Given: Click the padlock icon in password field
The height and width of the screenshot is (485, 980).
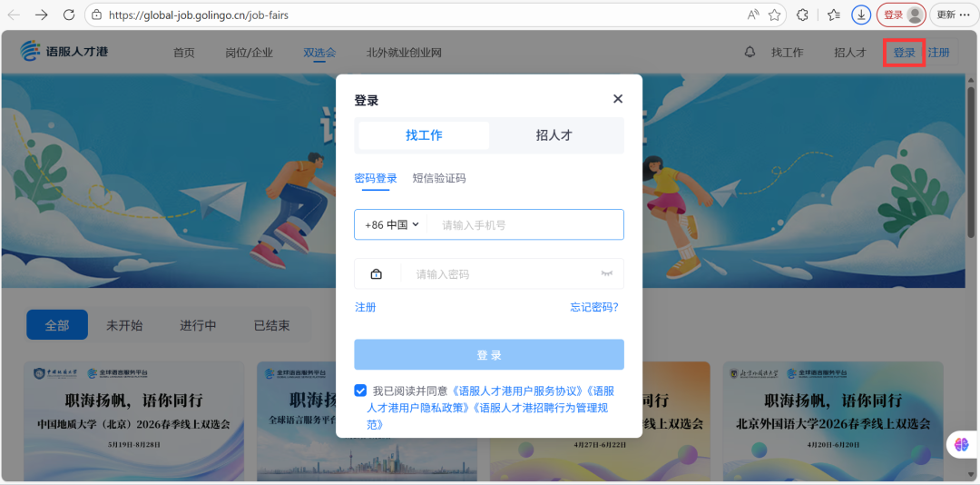Looking at the screenshot, I should [376, 273].
